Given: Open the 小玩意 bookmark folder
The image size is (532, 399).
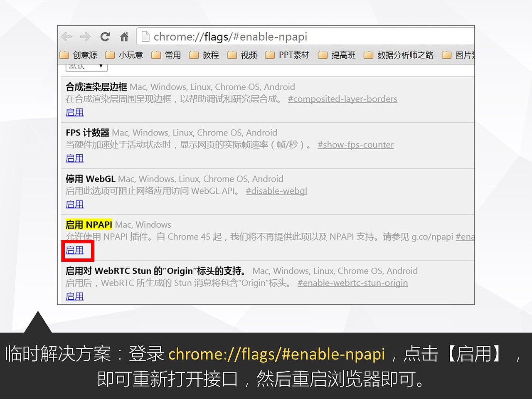Looking at the screenshot, I should [x=124, y=55].
